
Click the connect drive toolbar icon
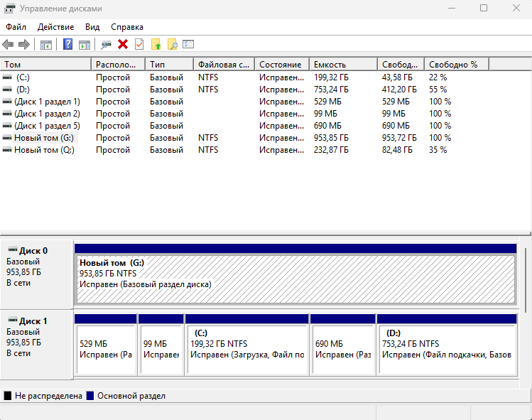pyautogui.click(x=107, y=45)
